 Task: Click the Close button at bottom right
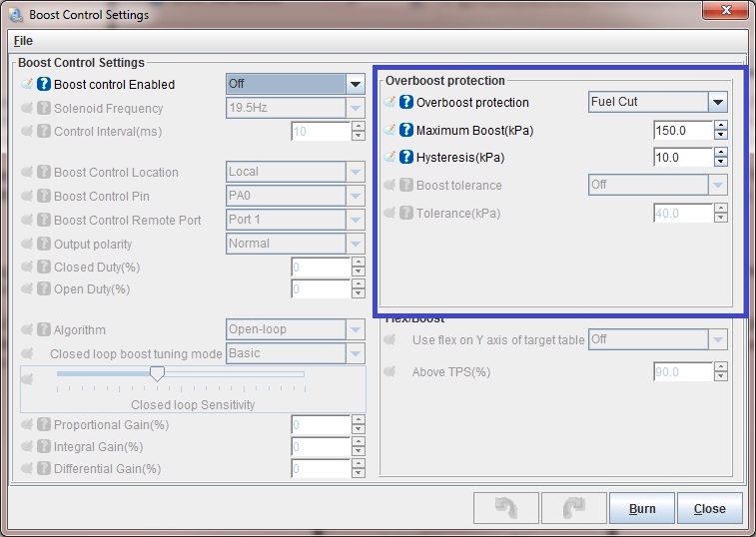pyautogui.click(x=709, y=508)
